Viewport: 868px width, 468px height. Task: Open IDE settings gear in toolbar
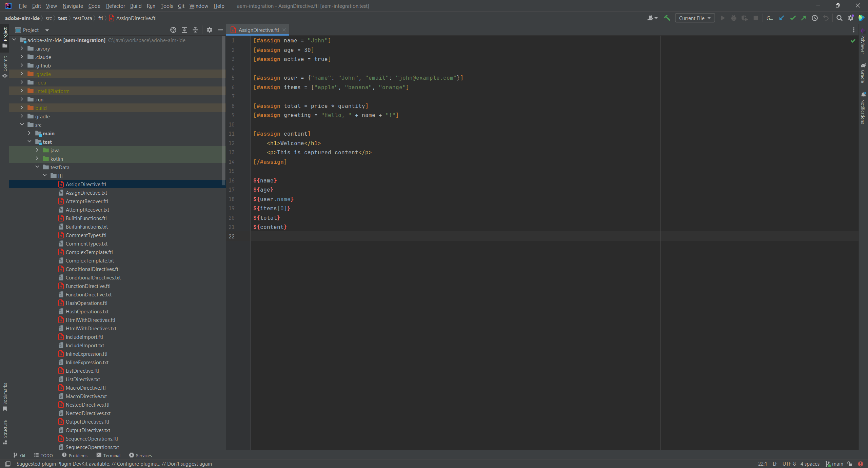(851, 18)
